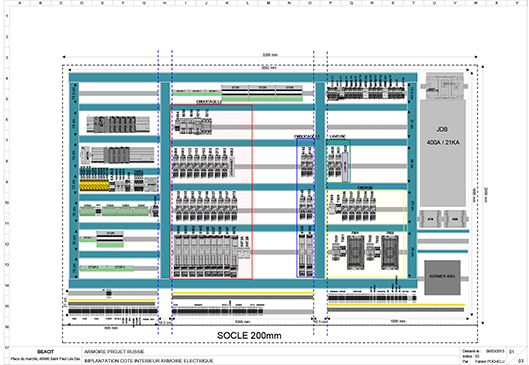
Task: Select the IMPLANTATION COTE INTERIEUR title text
Action: [x=148, y=361]
